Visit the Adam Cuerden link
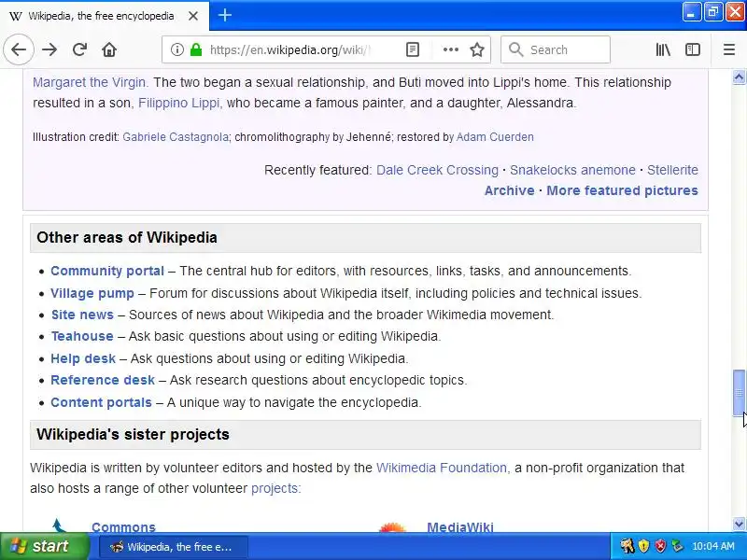 tap(495, 137)
